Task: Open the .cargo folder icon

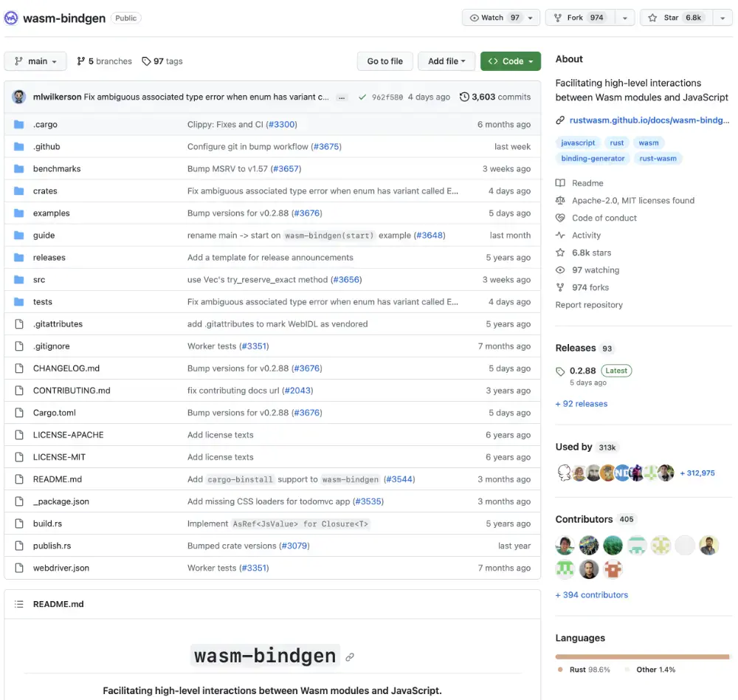Action: click(x=19, y=125)
